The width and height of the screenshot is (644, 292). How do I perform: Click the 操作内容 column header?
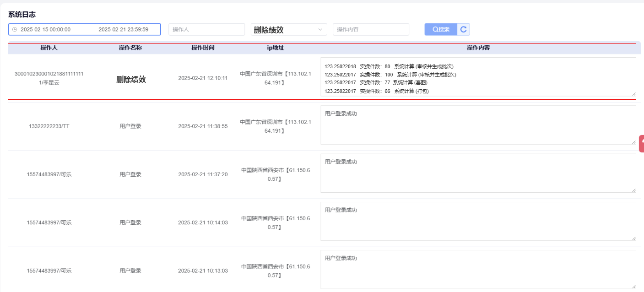click(478, 48)
